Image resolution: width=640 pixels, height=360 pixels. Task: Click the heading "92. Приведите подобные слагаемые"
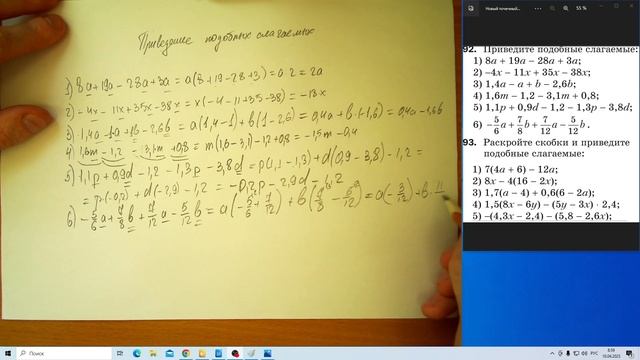[550, 49]
